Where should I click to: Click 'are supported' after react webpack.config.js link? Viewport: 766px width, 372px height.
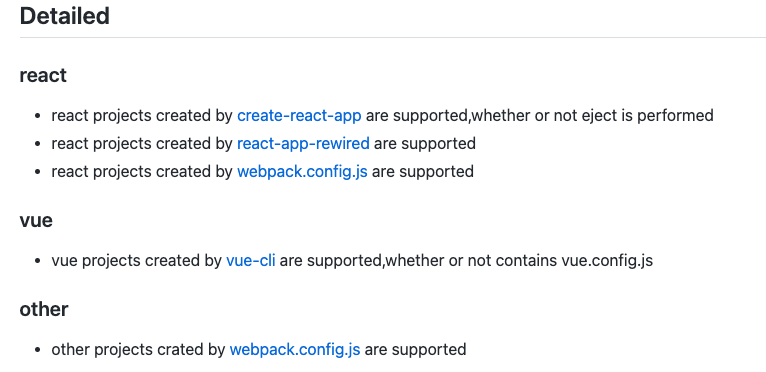[423, 172]
